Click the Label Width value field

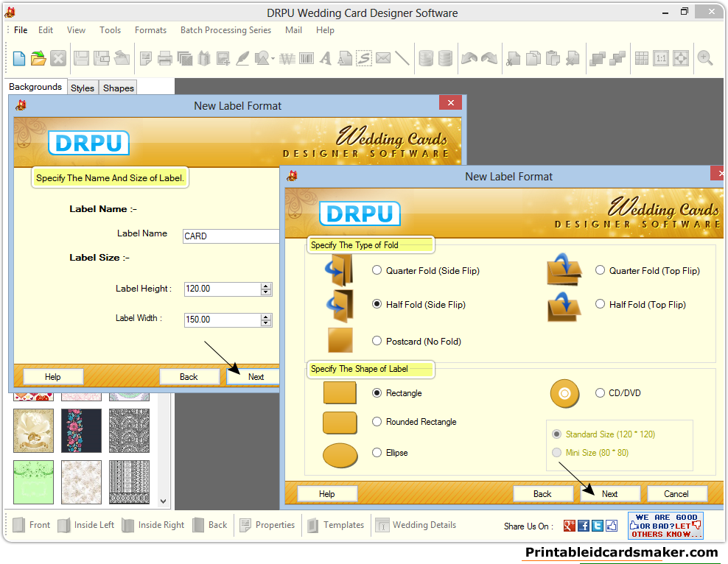pyautogui.click(x=223, y=320)
